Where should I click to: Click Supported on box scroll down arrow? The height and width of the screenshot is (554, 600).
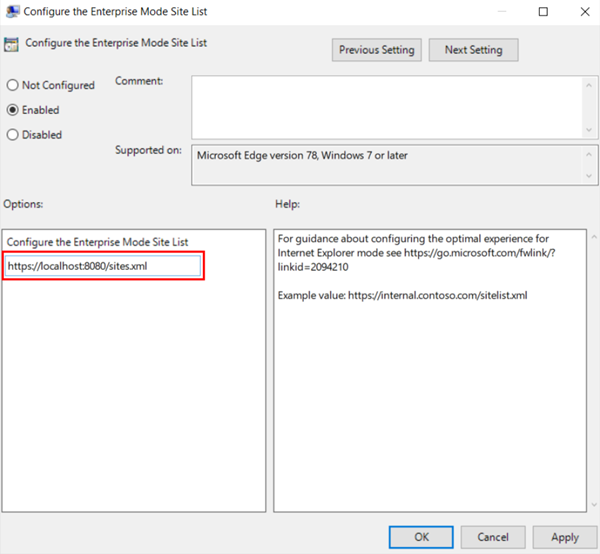coord(589,176)
